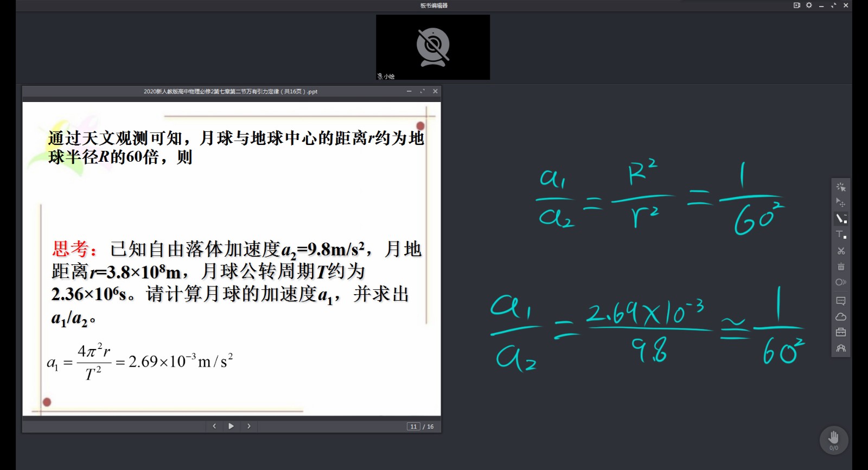Click the total slide count '/ 16'
868x470 pixels.
point(429,427)
